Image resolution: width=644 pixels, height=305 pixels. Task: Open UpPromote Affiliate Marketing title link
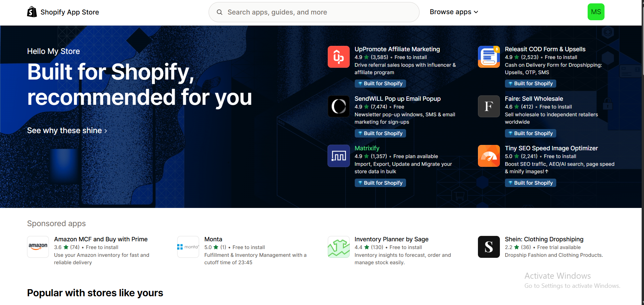(x=397, y=49)
